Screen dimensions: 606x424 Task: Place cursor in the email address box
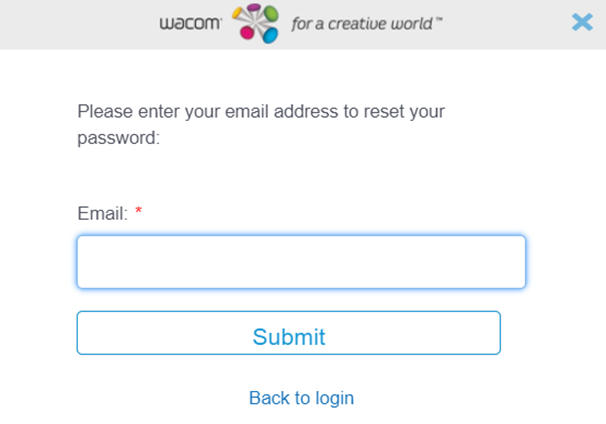[x=301, y=262]
